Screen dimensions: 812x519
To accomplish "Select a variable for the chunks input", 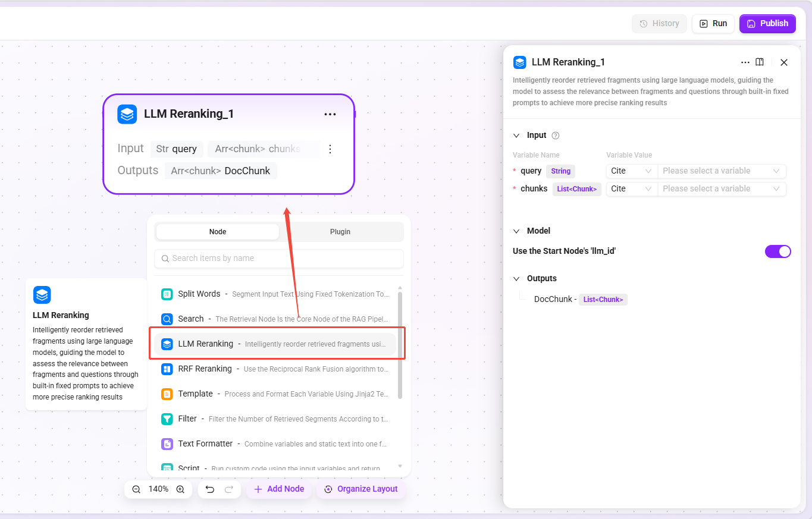I will pos(722,188).
